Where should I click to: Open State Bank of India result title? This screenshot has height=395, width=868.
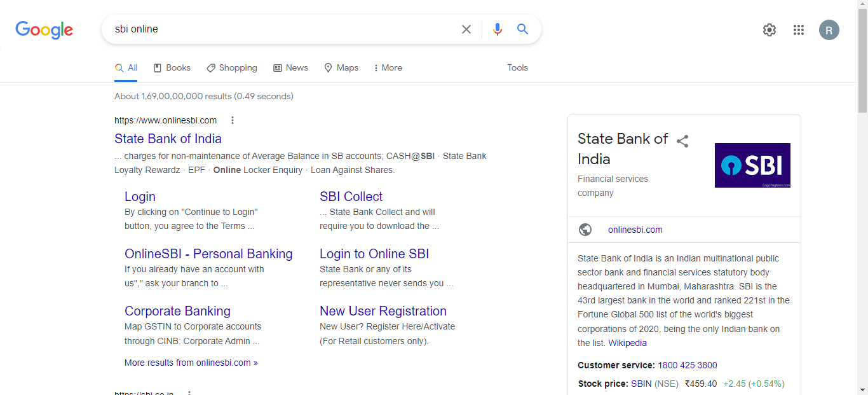(x=168, y=139)
